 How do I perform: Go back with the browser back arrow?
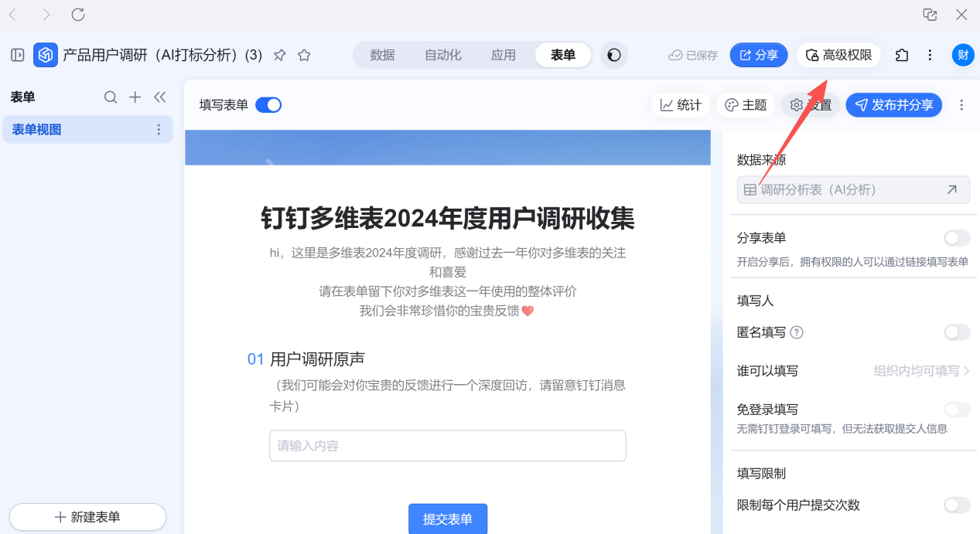click(x=13, y=15)
